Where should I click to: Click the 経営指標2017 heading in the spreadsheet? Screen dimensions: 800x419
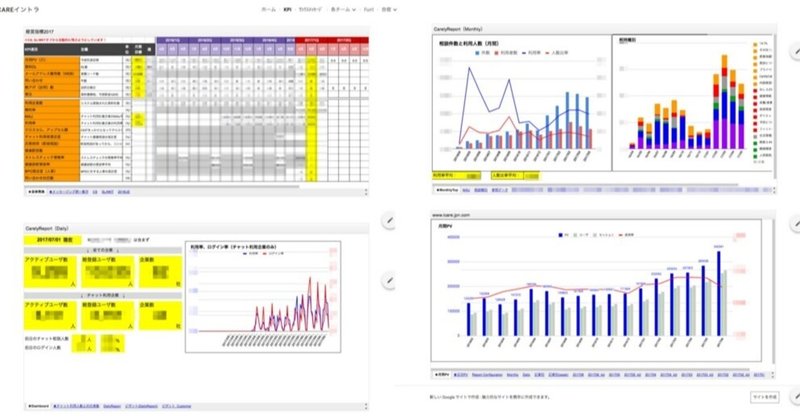pyautogui.click(x=40, y=32)
